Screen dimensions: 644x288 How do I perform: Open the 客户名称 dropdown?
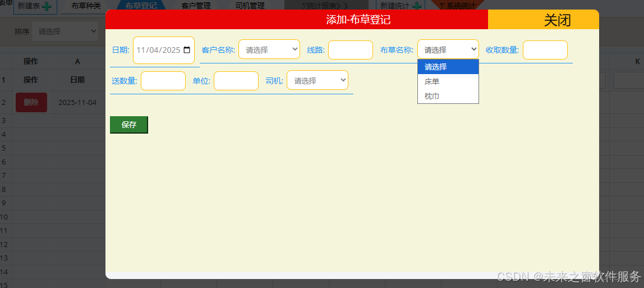269,49
